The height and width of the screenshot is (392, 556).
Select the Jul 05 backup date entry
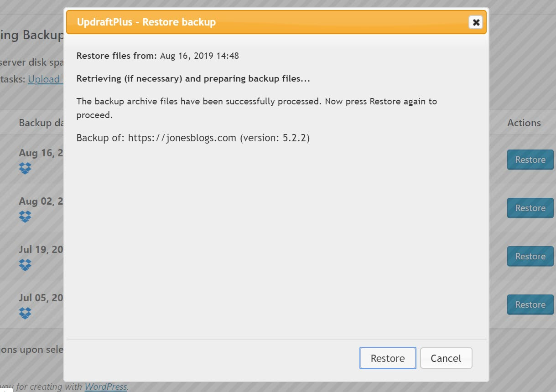click(39, 298)
